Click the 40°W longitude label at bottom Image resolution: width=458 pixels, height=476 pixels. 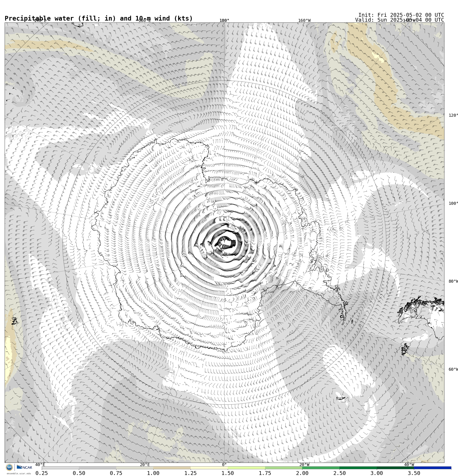click(x=409, y=465)
